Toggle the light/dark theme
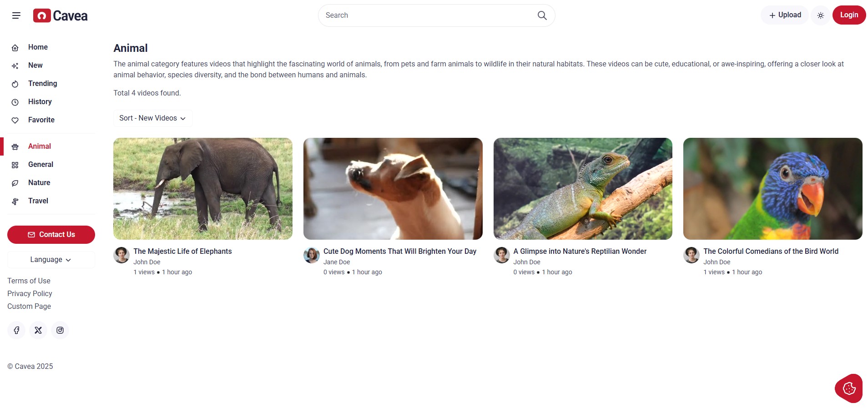The height and width of the screenshot is (413, 868). tap(820, 15)
